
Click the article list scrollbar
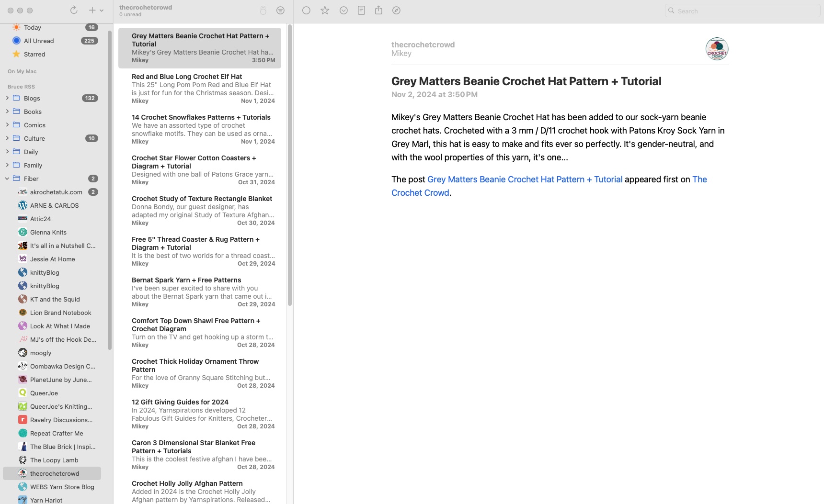click(290, 165)
